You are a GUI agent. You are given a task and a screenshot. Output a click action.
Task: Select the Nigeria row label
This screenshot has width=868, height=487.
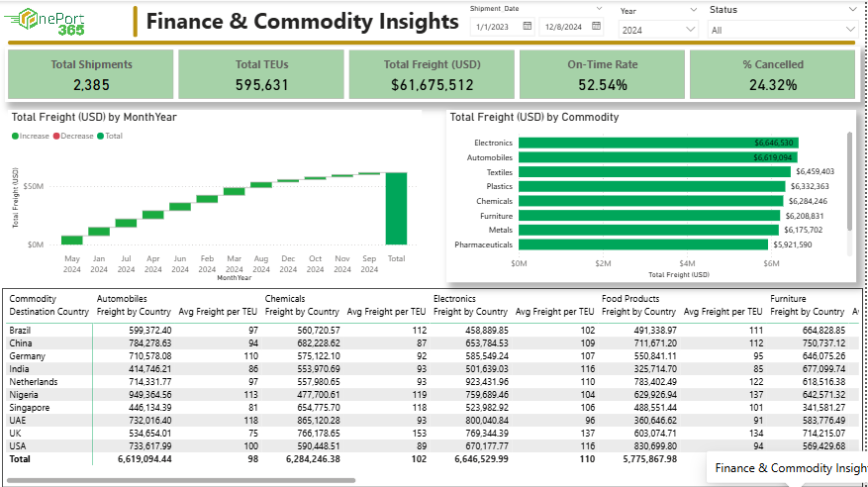[x=23, y=395]
